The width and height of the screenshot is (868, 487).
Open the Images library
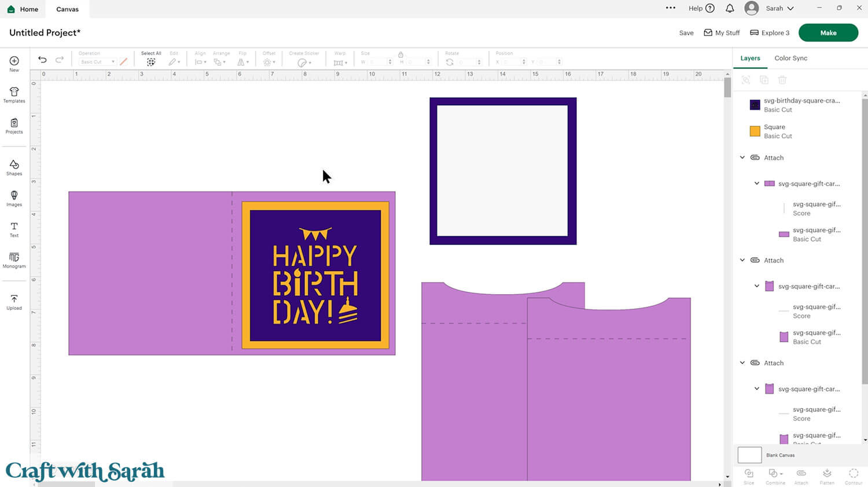(x=14, y=198)
